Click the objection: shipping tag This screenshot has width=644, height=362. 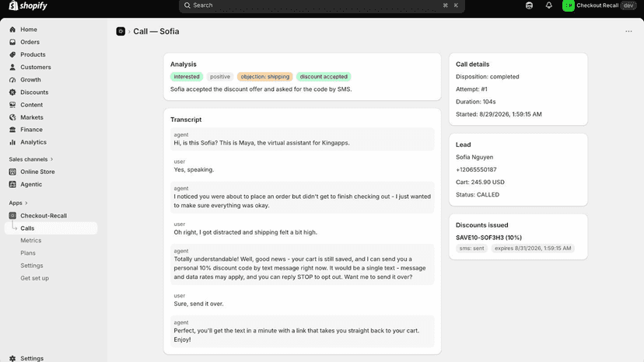tap(265, 77)
